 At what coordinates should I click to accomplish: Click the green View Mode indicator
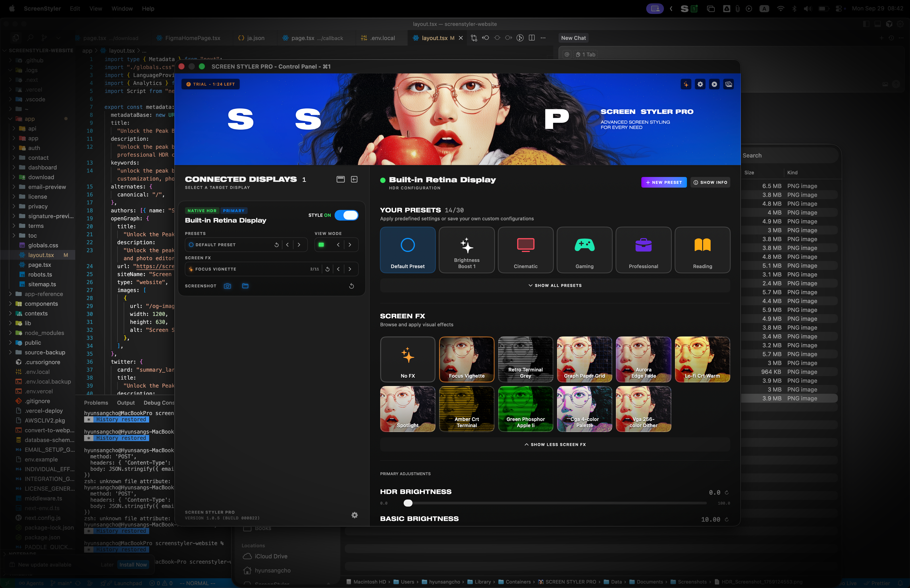(321, 244)
